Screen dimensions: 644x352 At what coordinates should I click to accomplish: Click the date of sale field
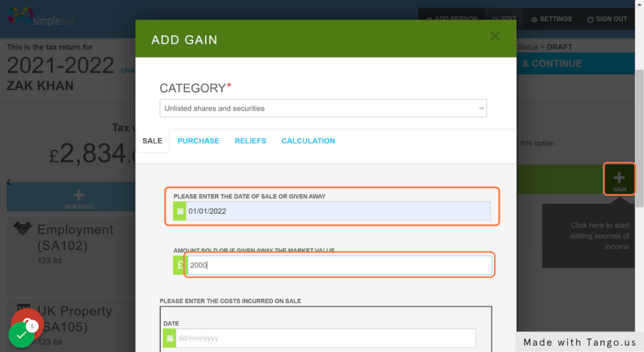pos(338,211)
